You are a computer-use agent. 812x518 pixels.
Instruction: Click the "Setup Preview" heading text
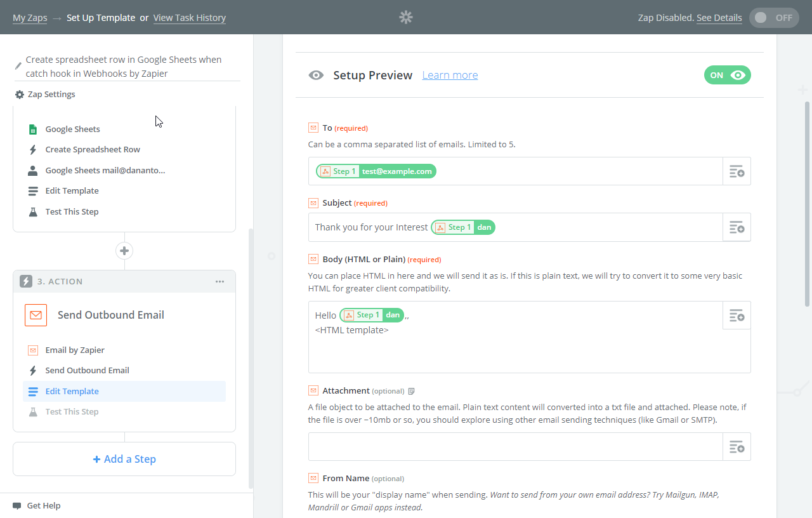pyautogui.click(x=373, y=75)
